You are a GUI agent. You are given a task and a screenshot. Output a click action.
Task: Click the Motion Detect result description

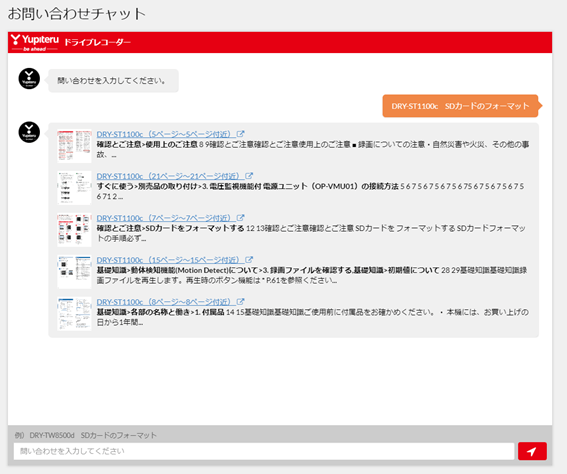coord(312,275)
